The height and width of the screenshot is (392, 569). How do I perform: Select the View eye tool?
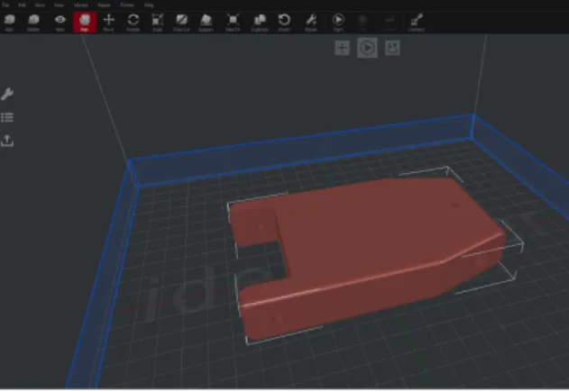click(60, 23)
